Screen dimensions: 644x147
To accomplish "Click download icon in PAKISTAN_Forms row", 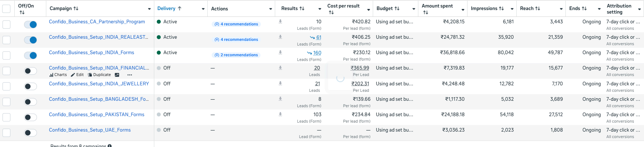I will coord(280,114).
